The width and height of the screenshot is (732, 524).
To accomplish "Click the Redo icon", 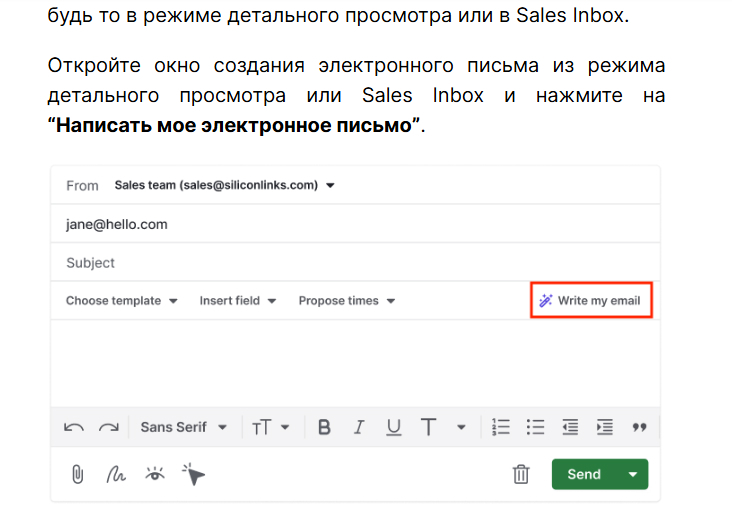I will [109, 427].
